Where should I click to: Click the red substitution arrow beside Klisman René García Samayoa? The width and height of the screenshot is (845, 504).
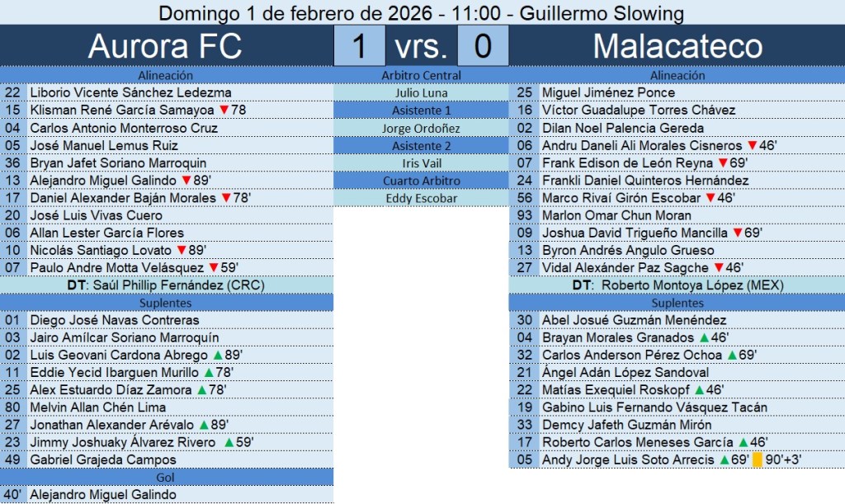(x=224, y=111)
